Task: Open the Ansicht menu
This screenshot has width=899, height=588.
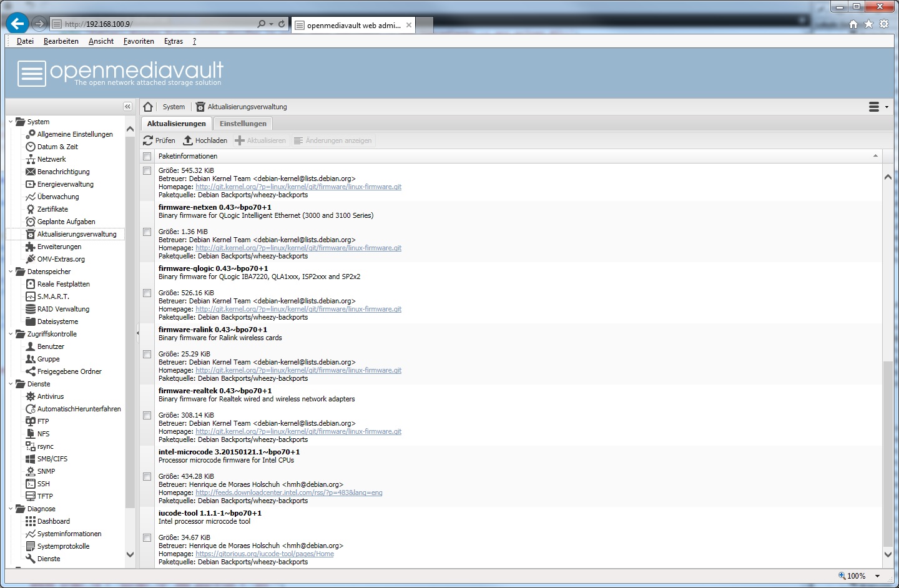Action: click(101, 41)
